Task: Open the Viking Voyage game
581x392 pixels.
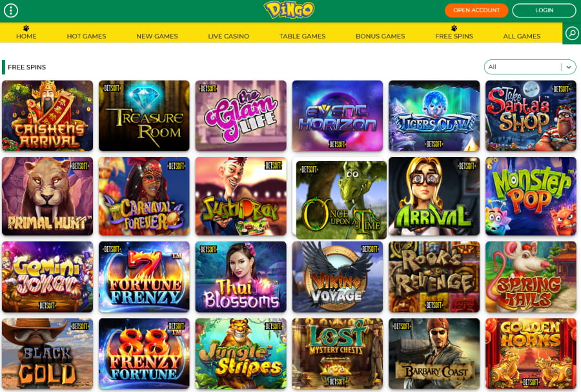Action: coord(338,277)
